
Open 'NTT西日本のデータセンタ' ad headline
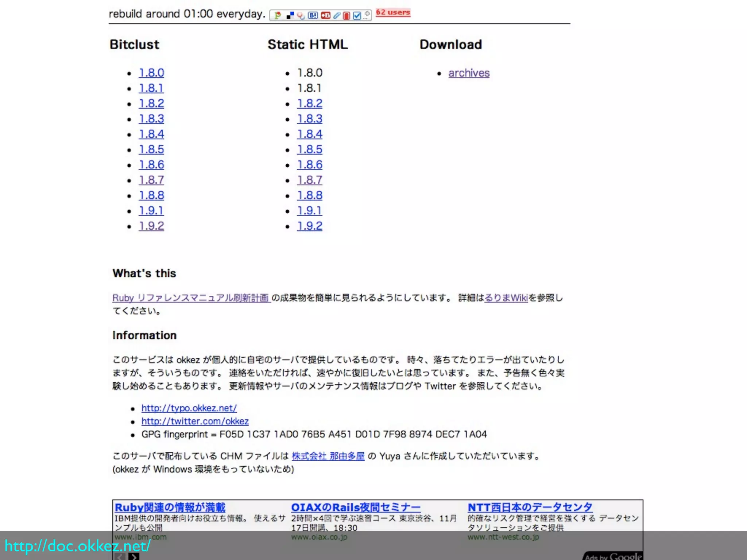click(530, 507)
